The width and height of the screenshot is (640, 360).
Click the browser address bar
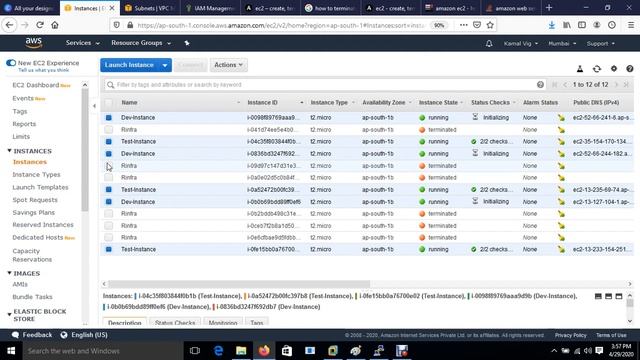pos(281,25)
